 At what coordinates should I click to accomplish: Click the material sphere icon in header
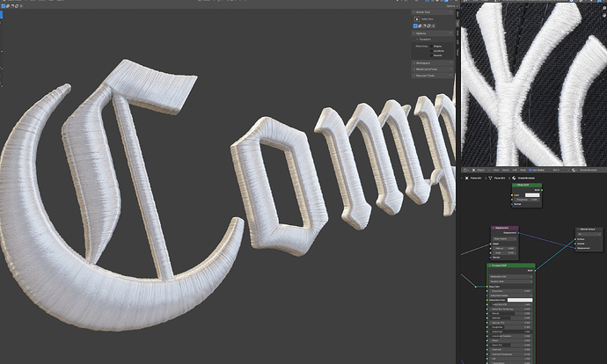point(574,171)
